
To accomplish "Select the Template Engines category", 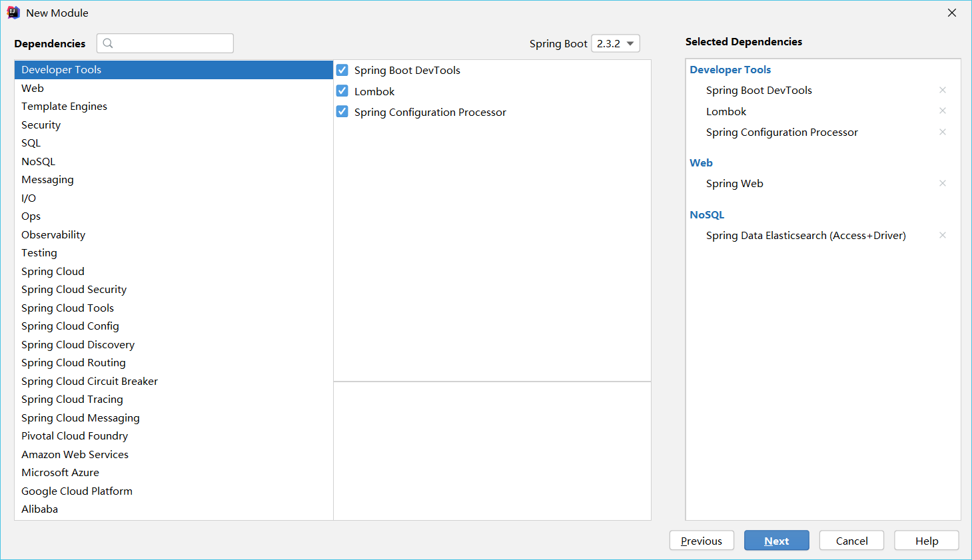I will [x=174, y=107].
